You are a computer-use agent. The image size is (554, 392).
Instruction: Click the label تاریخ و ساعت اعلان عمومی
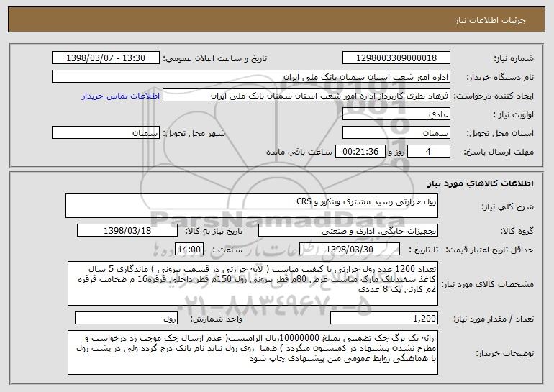point(215,59)
